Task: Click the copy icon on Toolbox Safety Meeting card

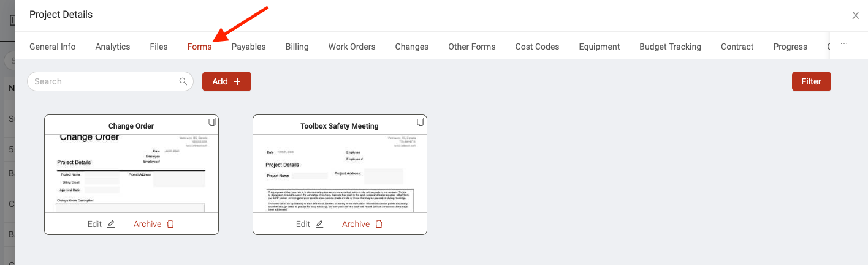Action: click(x=421, y=121)
